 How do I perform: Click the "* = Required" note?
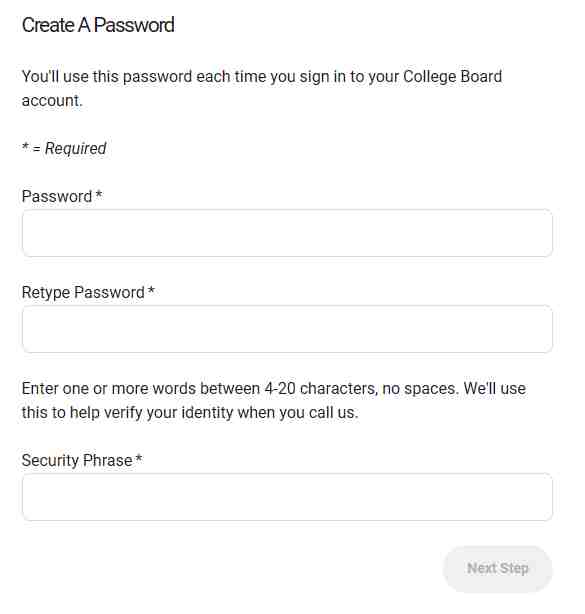[x=64, y=148]
